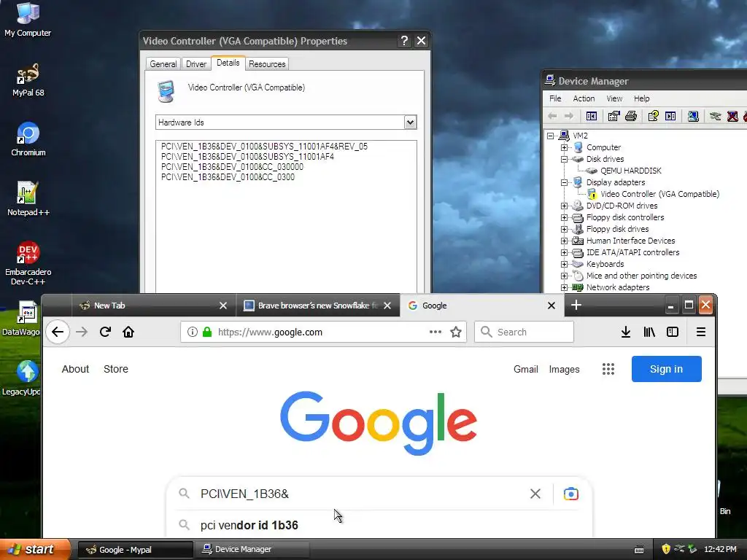Click Update driver toolbar icon
The height and width of the screenshot is (560, 747).
[x=715, y=116]
